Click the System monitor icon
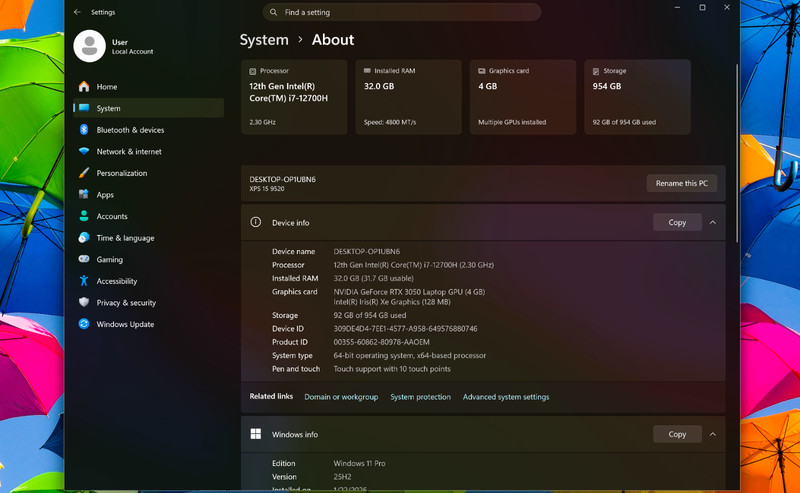The image size is (800, 493). pyautogui.click(x=84, y=108)
